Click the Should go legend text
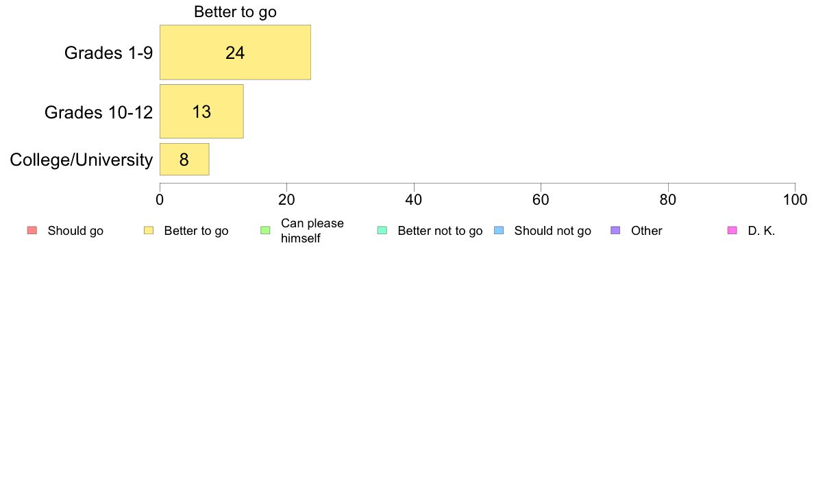The height and width of the screenshot is (504, 814). pos(75,231)
